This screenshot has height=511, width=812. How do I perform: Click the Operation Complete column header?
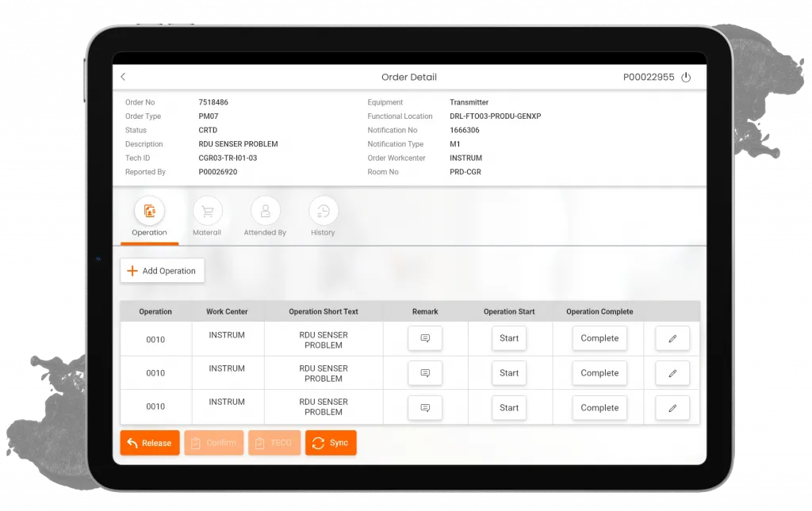(x=599, y=312)
